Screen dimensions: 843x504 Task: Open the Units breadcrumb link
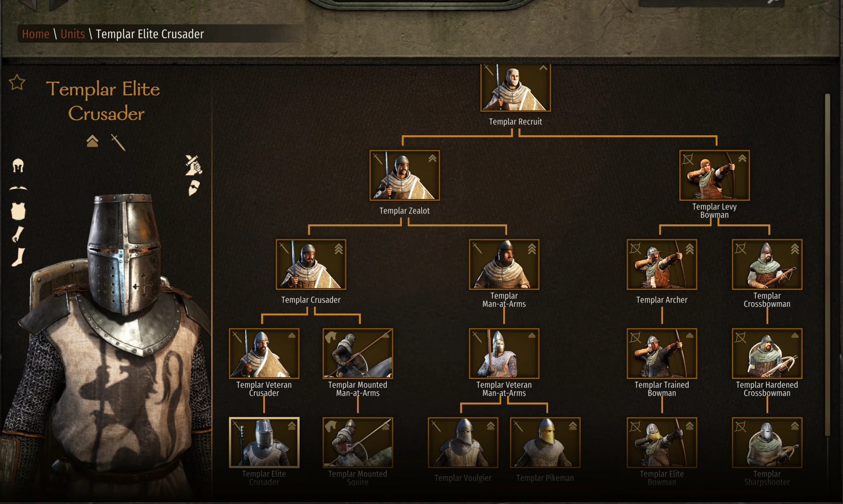click(x=73, y=34)
